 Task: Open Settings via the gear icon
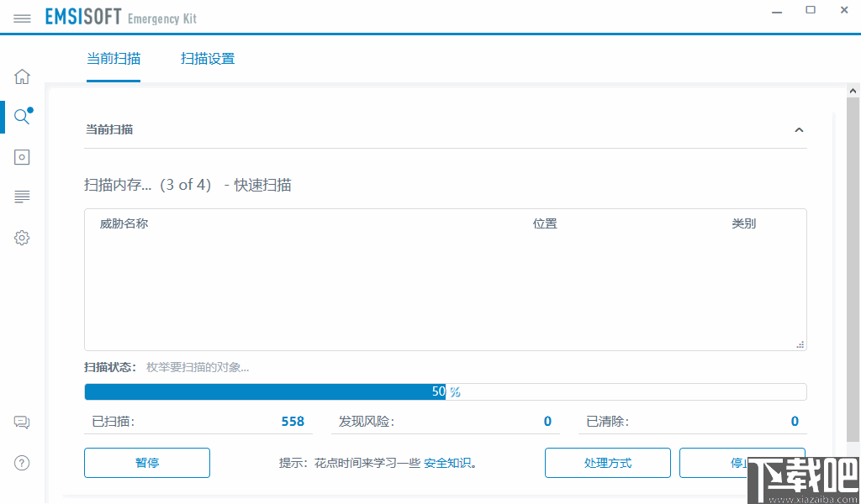click(22, 238)
